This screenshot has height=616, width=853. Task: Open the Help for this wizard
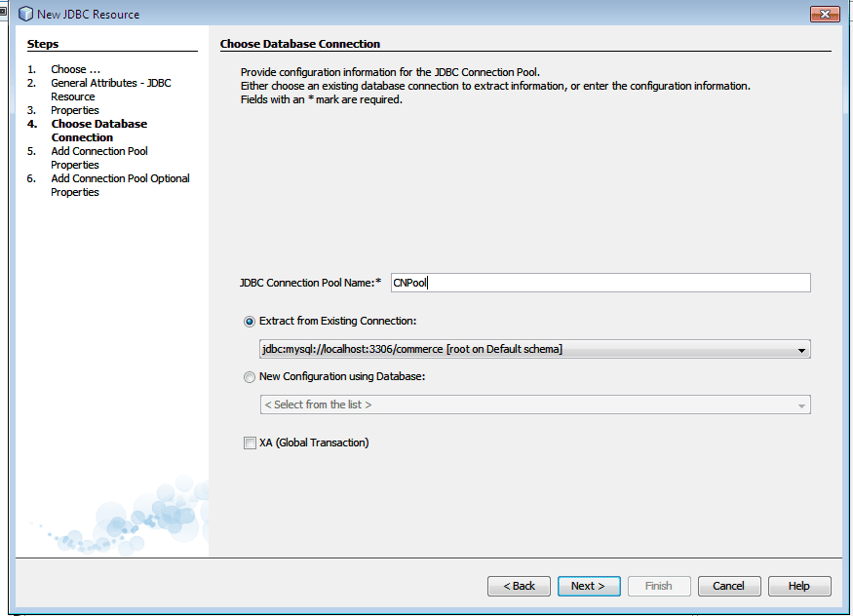pos(799,586)
